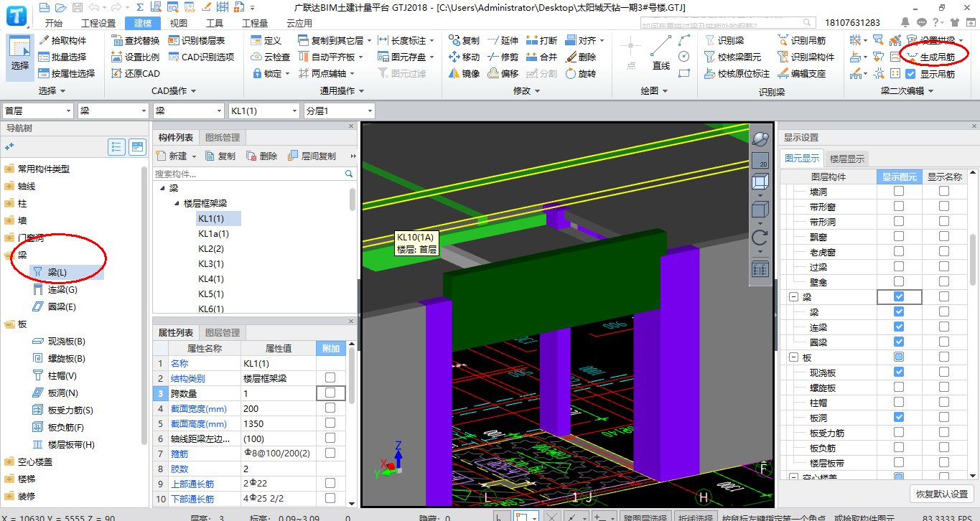Viewport: 980px width, 521px height.
Task: Toggle 显示图元 checkbox for 圈梁
Action: [x=899, y=342]
